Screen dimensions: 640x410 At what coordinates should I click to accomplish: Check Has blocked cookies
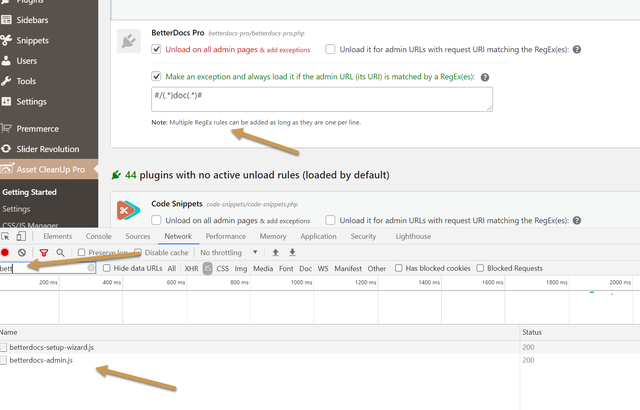399,268
